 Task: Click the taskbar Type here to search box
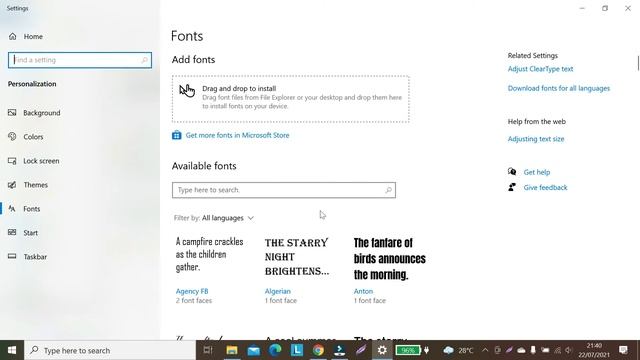110,350
